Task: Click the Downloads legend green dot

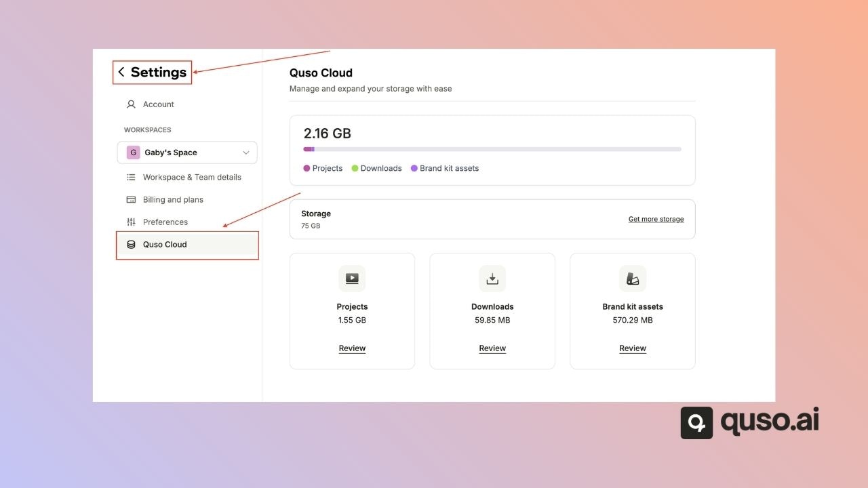Action: pyautogui.click(x=355, y=168)
